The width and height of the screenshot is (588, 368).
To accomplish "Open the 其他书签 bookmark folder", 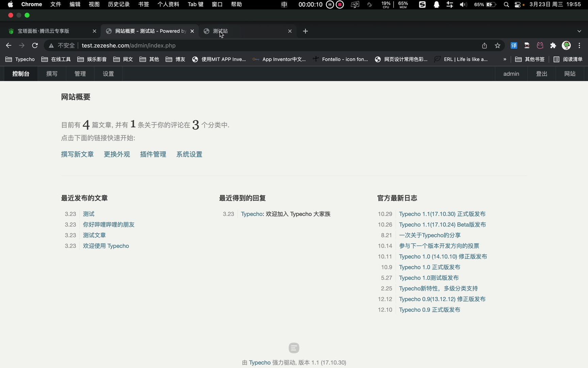I will pyautogui.click(x=530, y=59).
